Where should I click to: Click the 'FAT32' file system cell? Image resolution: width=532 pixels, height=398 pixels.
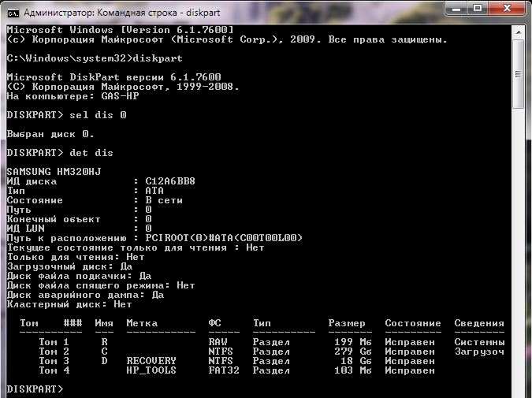[x=224, y=370]
